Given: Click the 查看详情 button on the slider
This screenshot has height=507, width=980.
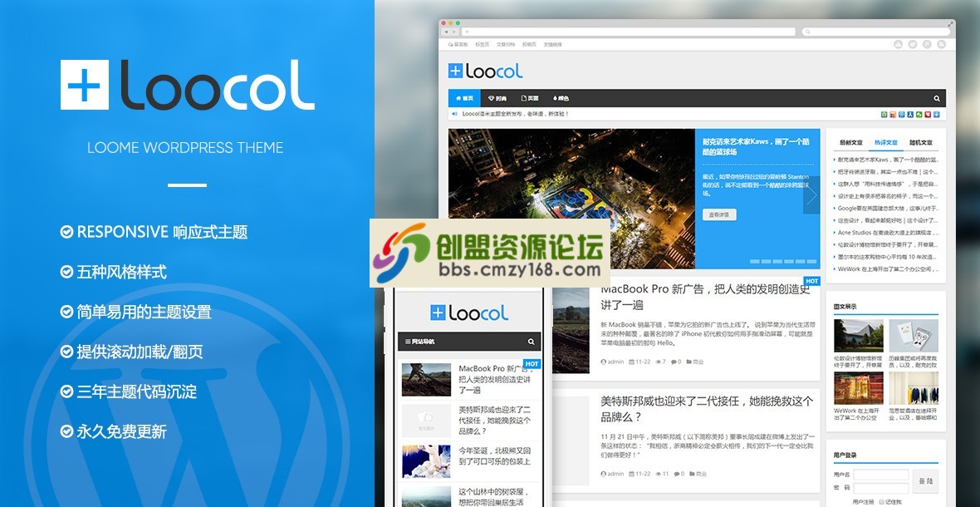Looking at the screenshot, I should (x=719, y=214).
